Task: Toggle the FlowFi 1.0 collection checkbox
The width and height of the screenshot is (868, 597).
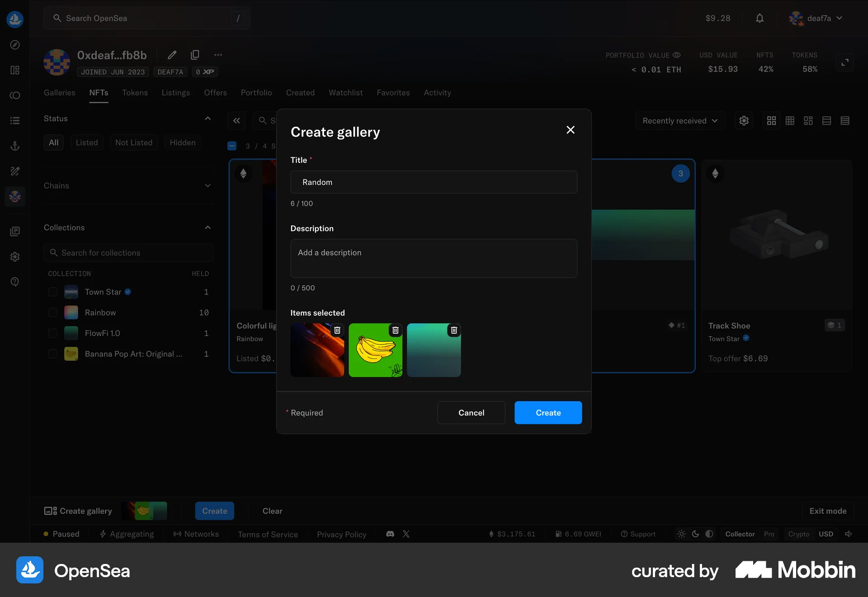Action: 52,333
